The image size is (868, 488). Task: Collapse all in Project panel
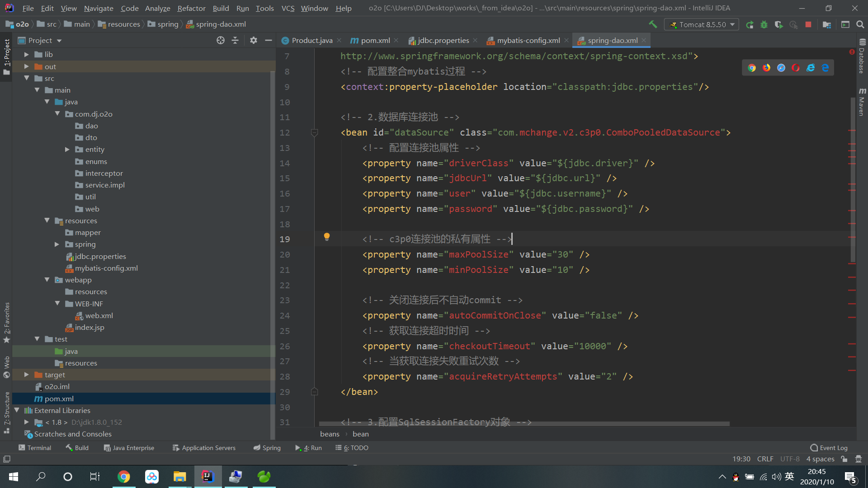[x=235, y=40]
